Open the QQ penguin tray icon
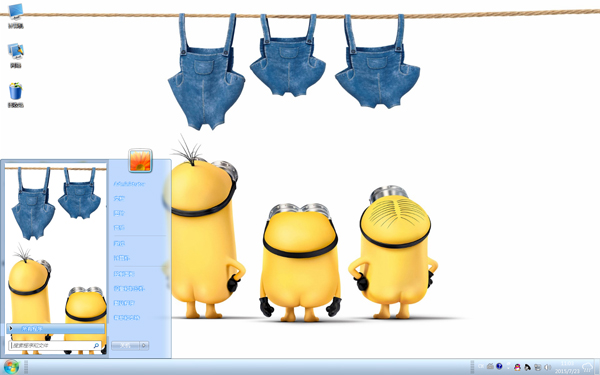The width and height of the screenshot is (600, 375). pyautogui.click(x=518, y=367)
